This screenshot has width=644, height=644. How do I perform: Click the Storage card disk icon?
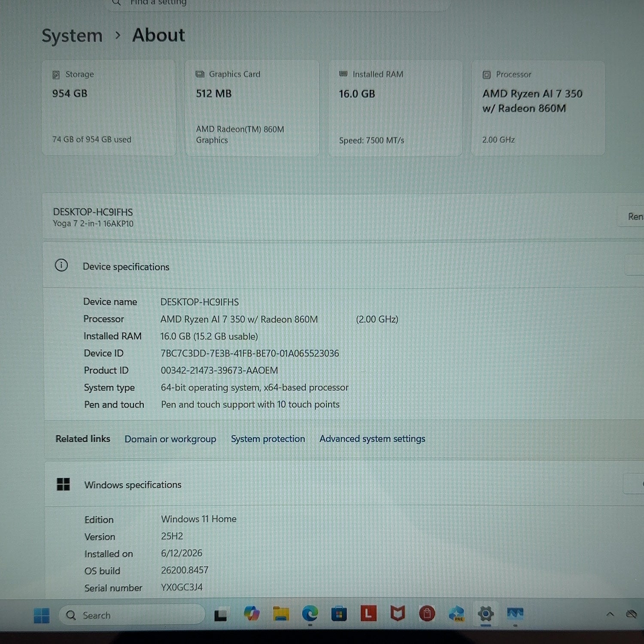click(x=56, y=75)
